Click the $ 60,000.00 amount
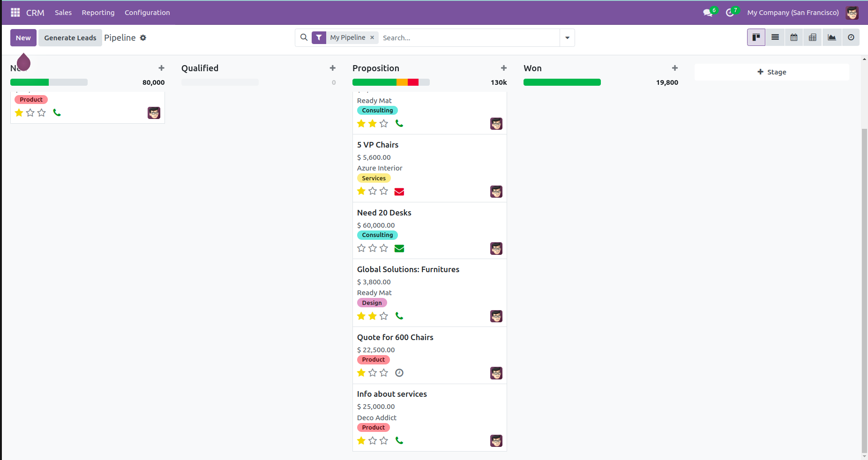 point(376,225)
